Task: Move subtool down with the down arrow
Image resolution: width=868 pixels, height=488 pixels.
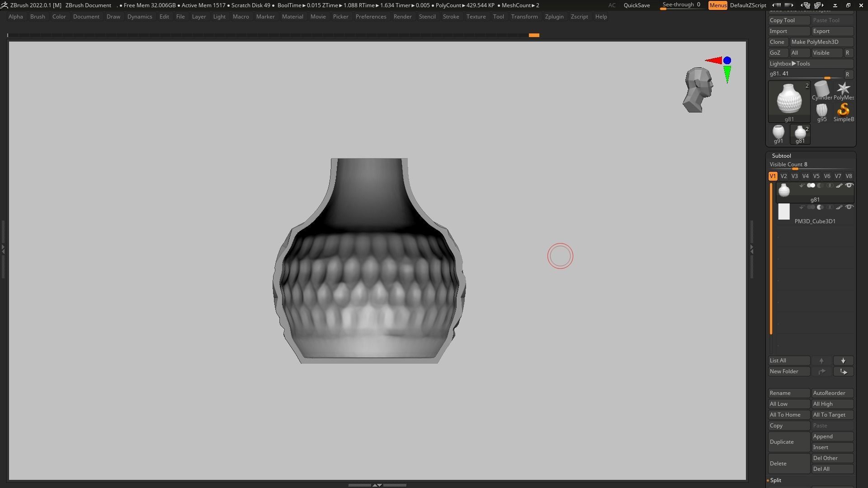Action: point(843,361)
